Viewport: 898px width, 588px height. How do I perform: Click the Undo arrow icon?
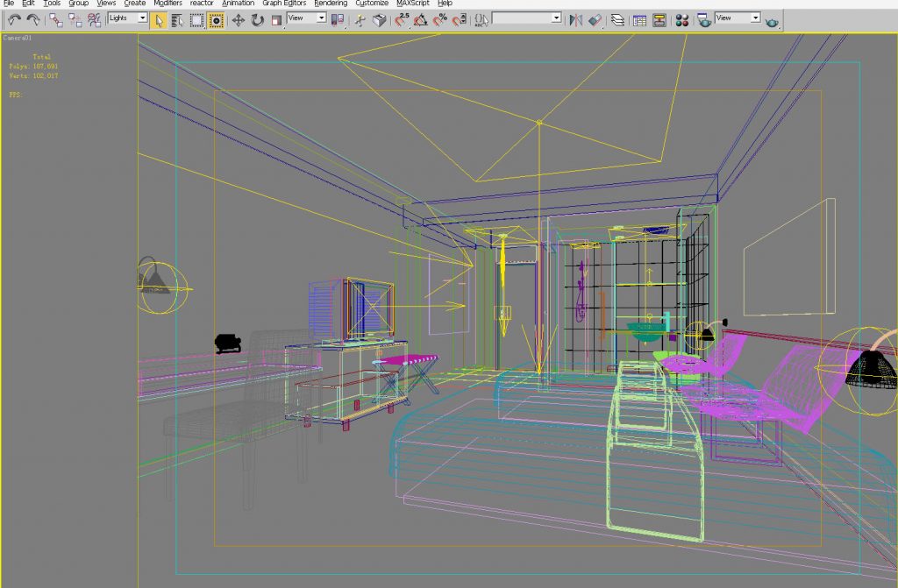click(x=14, y=19)
